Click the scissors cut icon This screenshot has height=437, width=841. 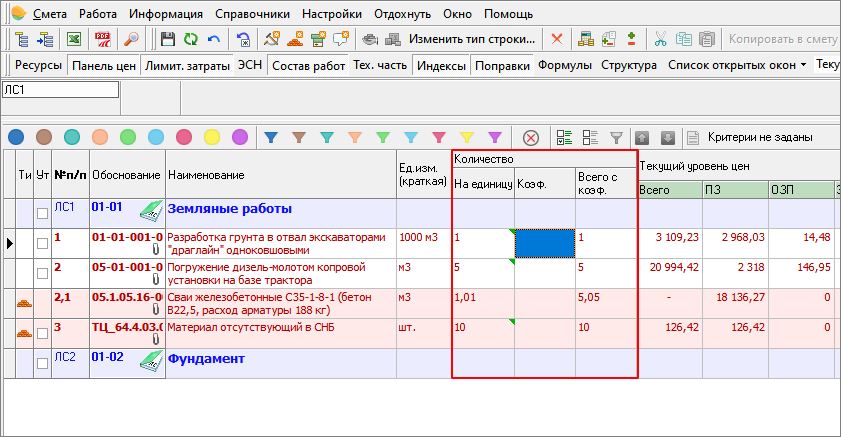point(660,39)
